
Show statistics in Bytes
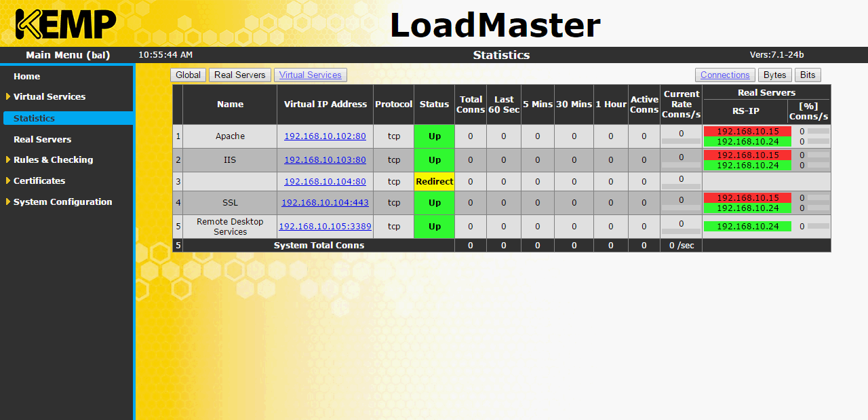775,75
